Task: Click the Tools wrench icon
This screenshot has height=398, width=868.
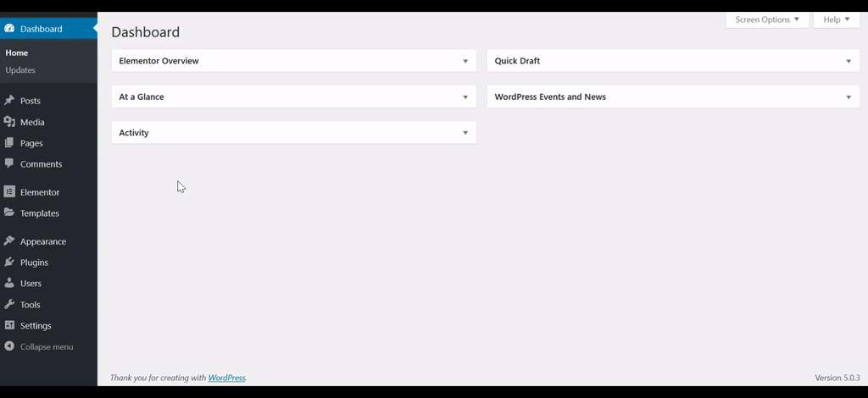Action: 9,304
